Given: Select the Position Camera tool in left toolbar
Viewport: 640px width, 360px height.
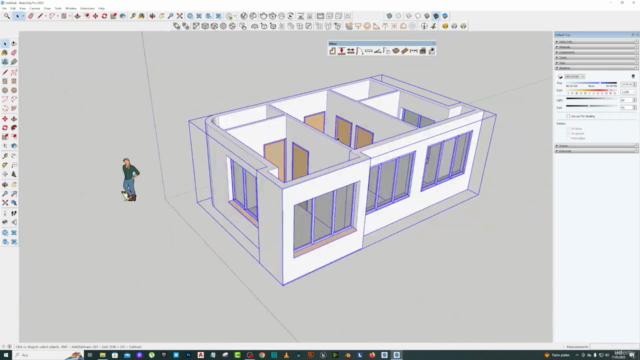Looking at the screenshot, I should pyautogui.click(x=5, y=213).
